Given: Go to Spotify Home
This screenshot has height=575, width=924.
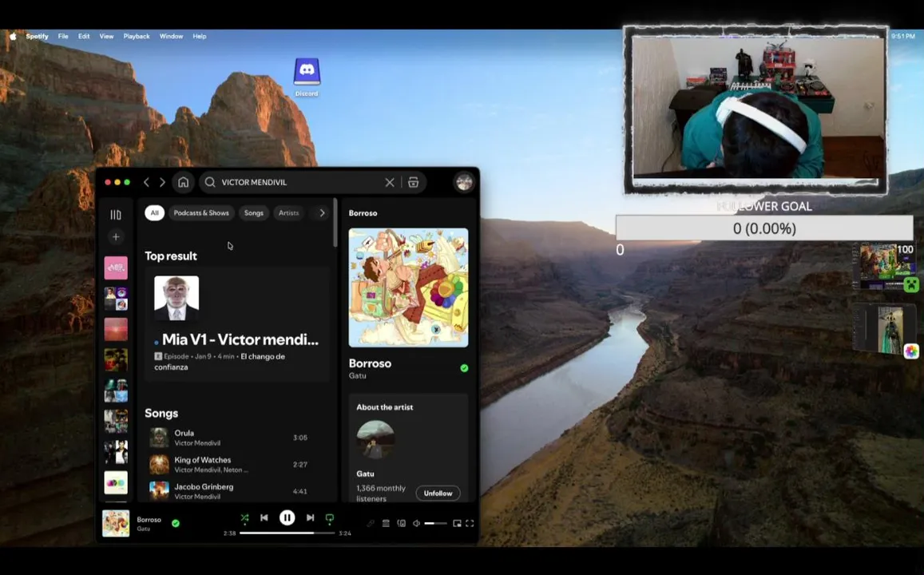Looking at the screenshot, I should click(183, 182).
